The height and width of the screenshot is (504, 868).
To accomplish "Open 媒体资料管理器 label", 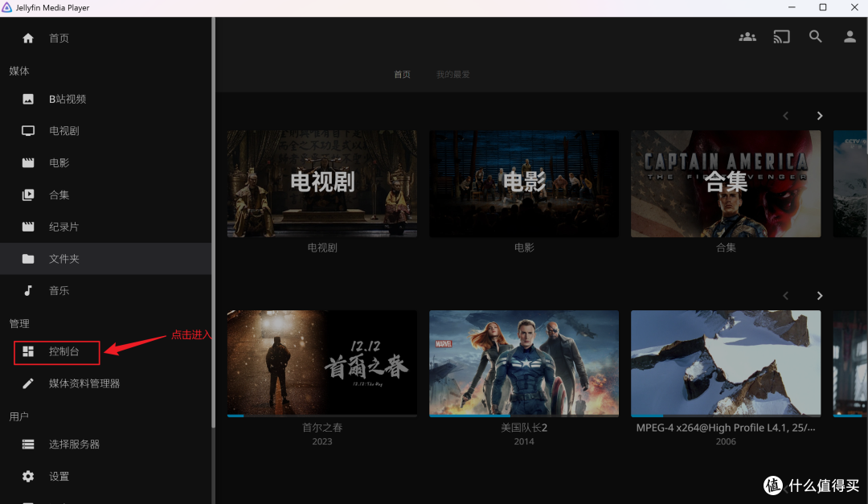I will [84, 383].
